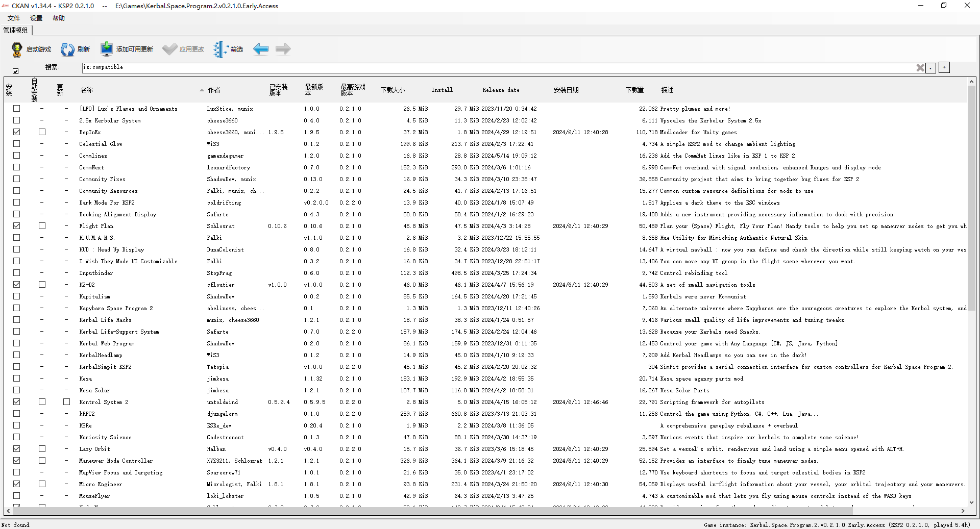The width and height of the screenshot is (980, 529).
Task: Select the Kerbal Web Program mod name
Action: click(107, 343)
